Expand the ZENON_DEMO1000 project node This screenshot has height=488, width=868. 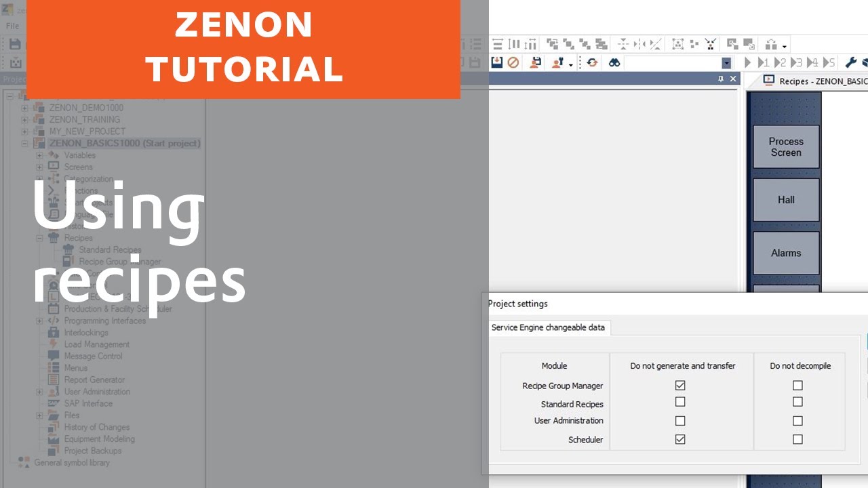(25, 108)
